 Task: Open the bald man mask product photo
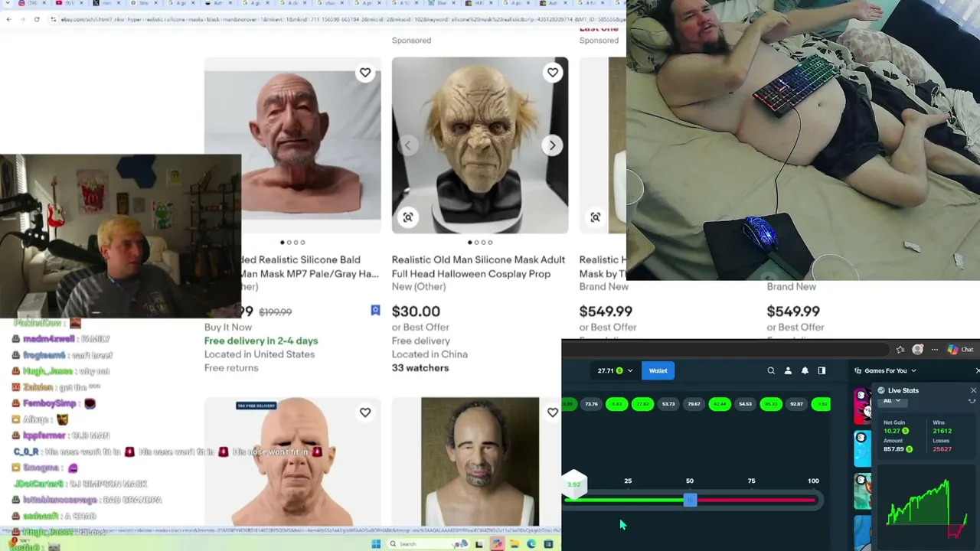(x=292, y=145)
